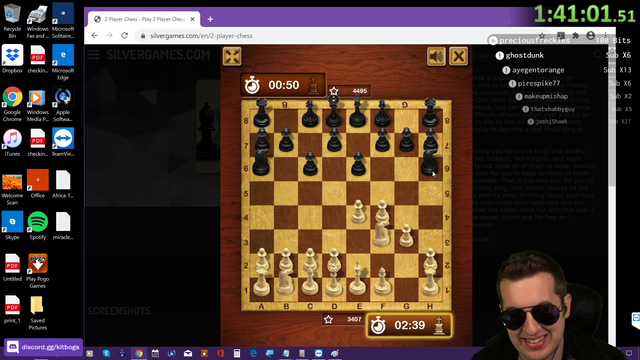Select the black pawn on c6

pos(310,164)
